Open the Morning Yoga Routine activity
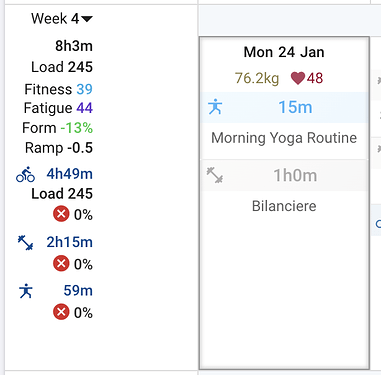The height and width of the screenshot is (375, 381). coord(284,138)
